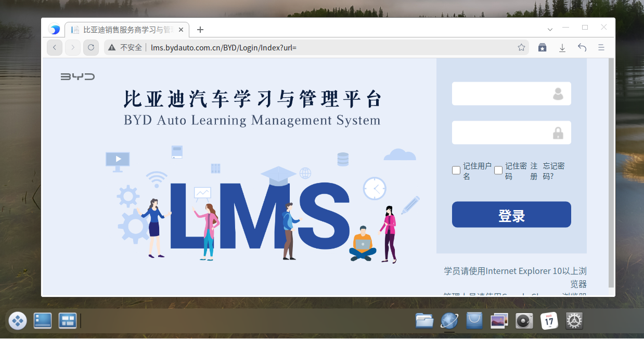The height and width of the screenshot is (339, 644).
Task: Go back with the browser back arrow
Action: pyautogui.click(x=55, y=47)
